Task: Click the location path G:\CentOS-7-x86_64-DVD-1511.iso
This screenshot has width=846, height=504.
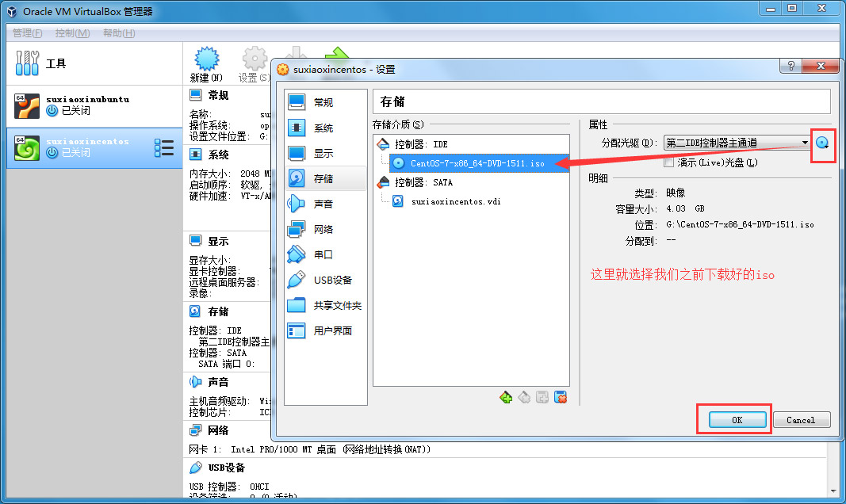Action: click(x=740, y=224)
